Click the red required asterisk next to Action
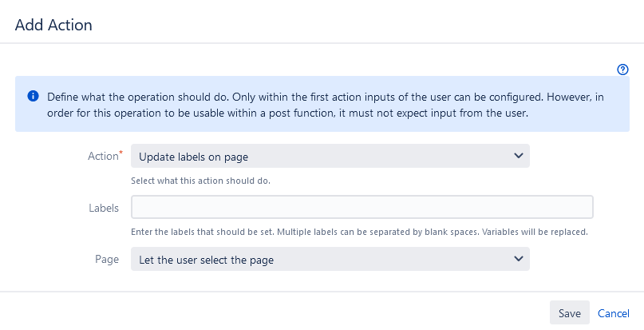Screen dimensions: 644x330 [x=121, y=153]
